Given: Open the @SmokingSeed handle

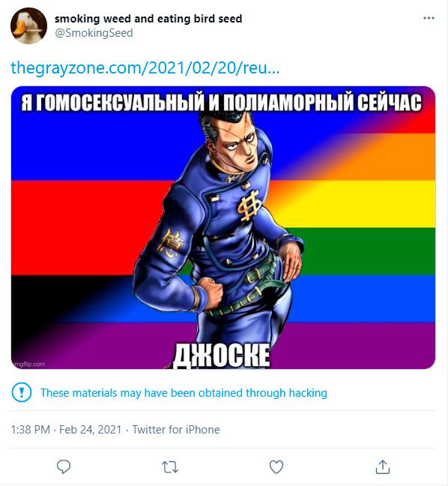Looking at the screenshot, I should [x=94, y=33].
